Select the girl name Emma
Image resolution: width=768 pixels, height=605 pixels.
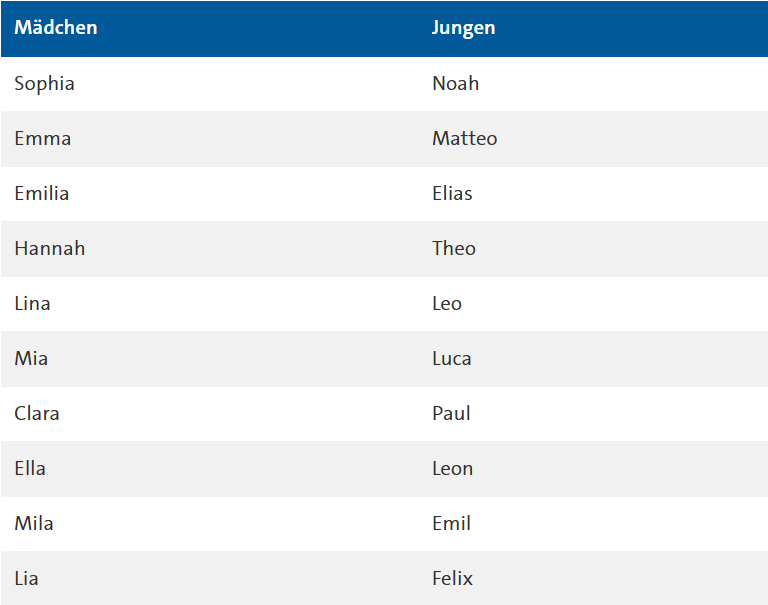pos(43,139)
